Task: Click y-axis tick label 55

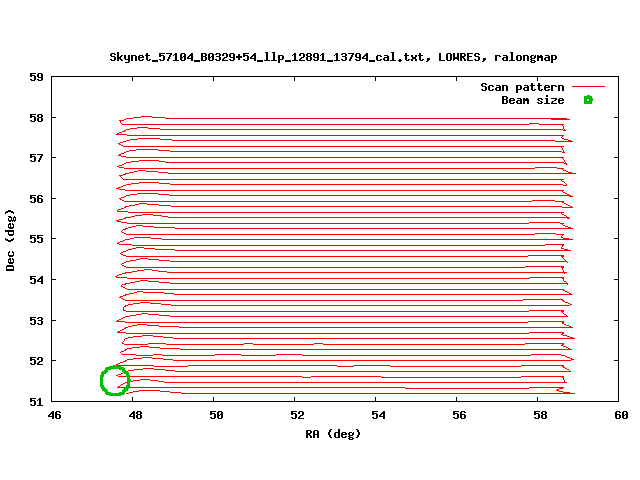Action: click(x=36, y=239)
